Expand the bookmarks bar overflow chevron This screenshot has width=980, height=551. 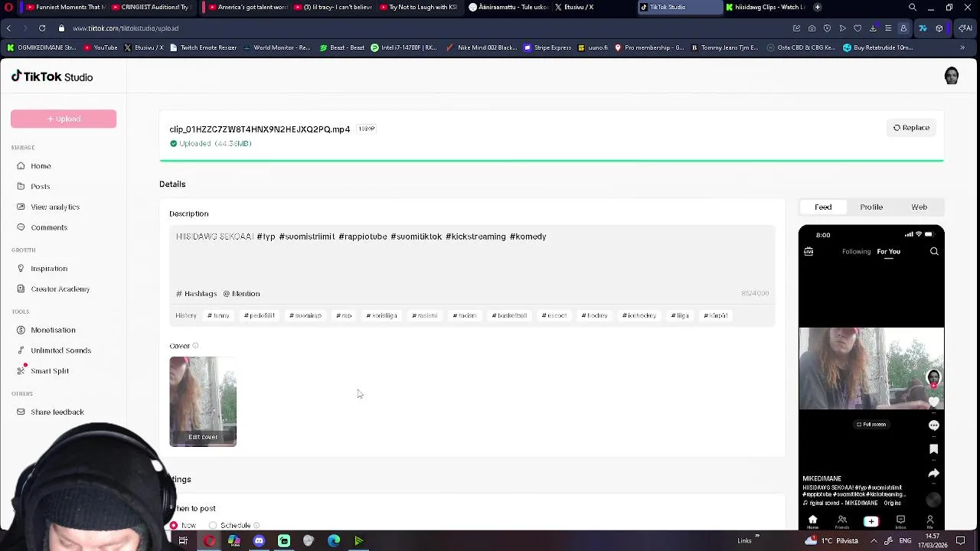pyautogui.click(x=962, y=47)
